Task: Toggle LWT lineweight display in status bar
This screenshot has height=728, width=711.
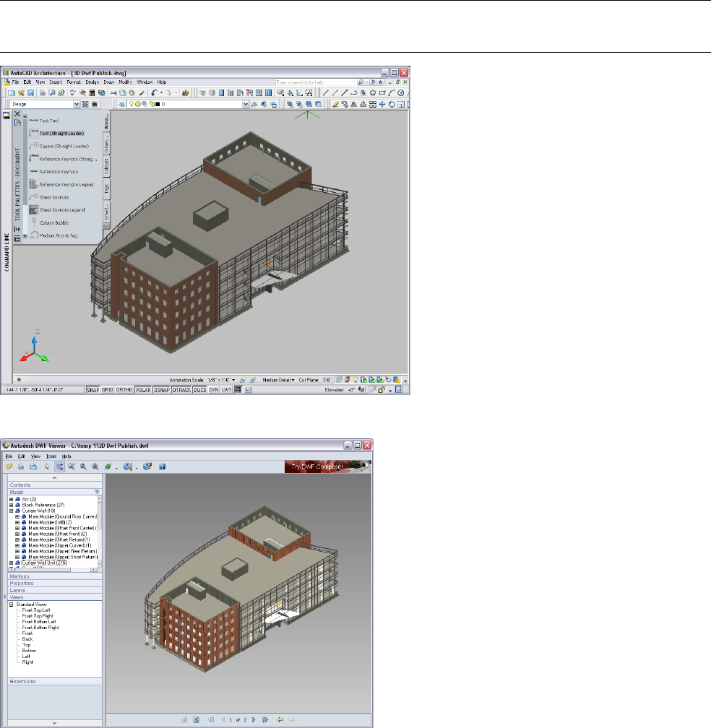Action: [226, 390]
